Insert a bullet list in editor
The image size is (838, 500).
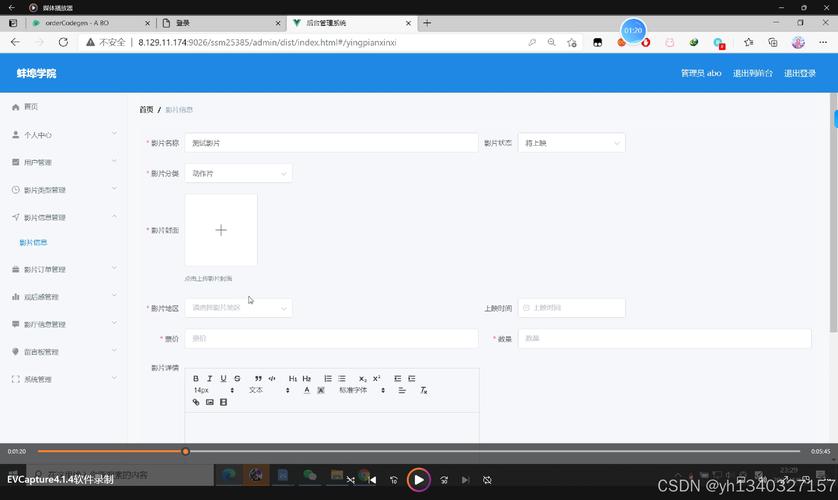click(x=342, y=378)
